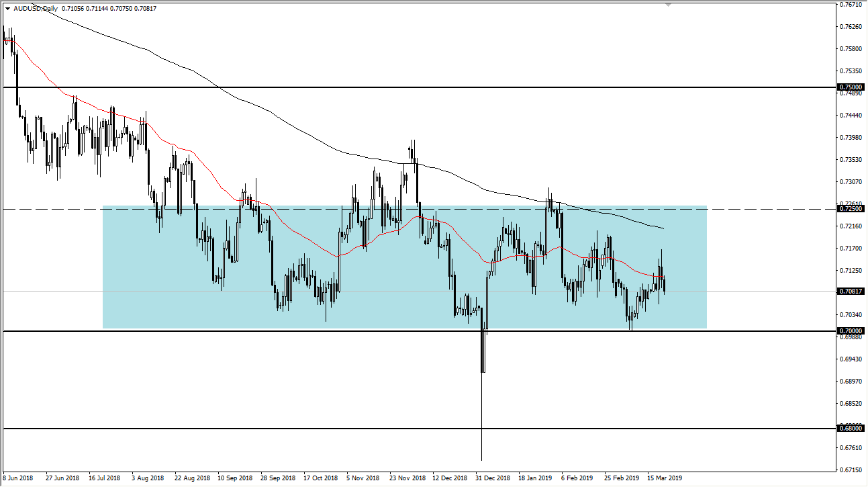Click the 31 Dec 2018 date label
Image resolution: width=868 pixels, height=487 pixels.
pyautogui.click(x=491, y=479)
